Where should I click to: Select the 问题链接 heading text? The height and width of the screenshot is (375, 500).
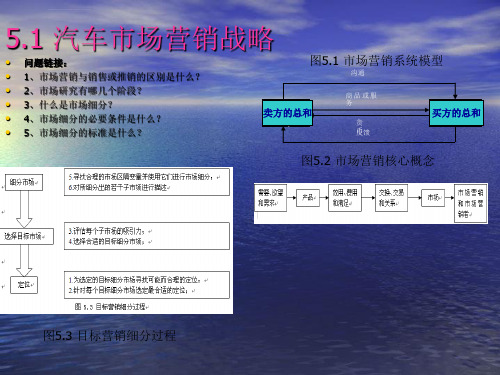click(46, 63)
